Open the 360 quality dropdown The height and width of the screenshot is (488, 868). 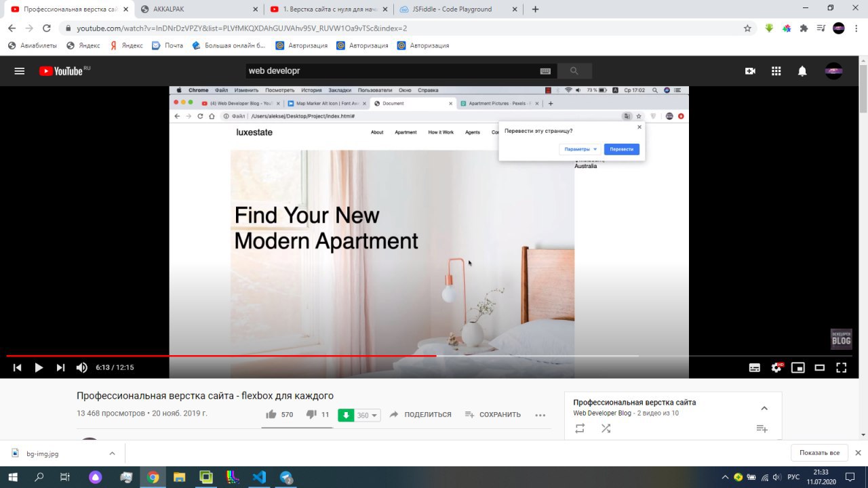(368, 415)
